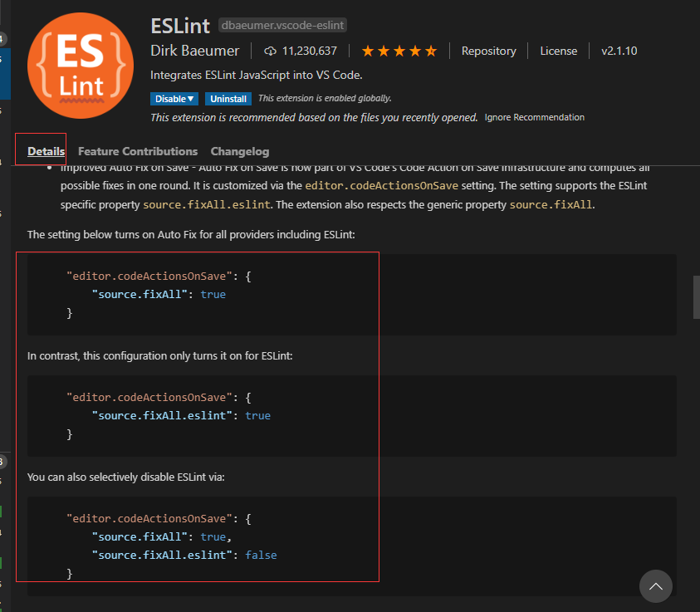
Task: Click the install count download icon
Action: click(x=270, y=51)
